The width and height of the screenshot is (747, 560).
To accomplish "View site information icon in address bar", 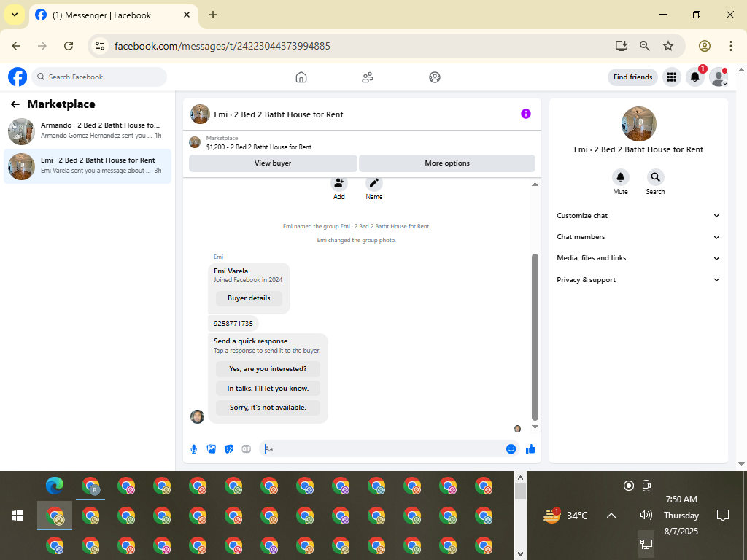I will pos(99,46).
